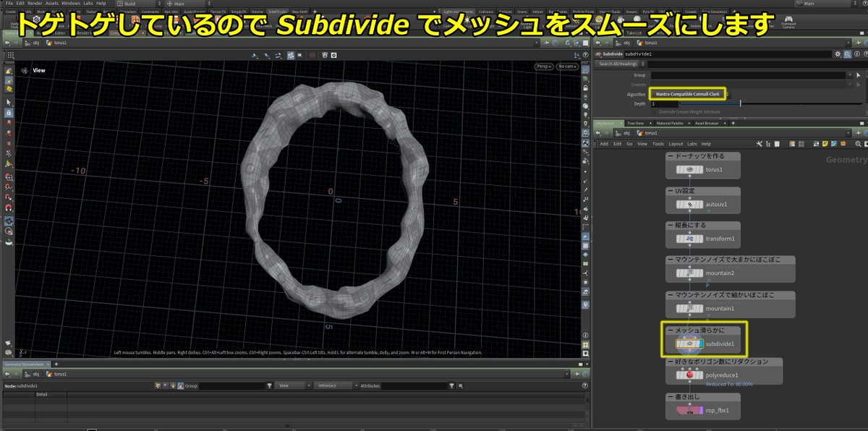Open the Algorithm dropdown
Viewport: 868px width, 431px height.
689,94
